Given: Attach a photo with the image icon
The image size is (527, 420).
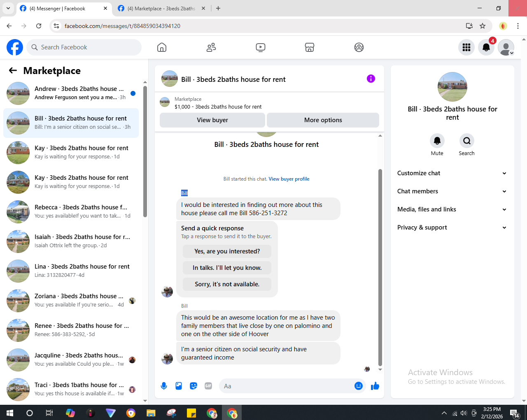Looking at the screenshot, I should [179, 386].
